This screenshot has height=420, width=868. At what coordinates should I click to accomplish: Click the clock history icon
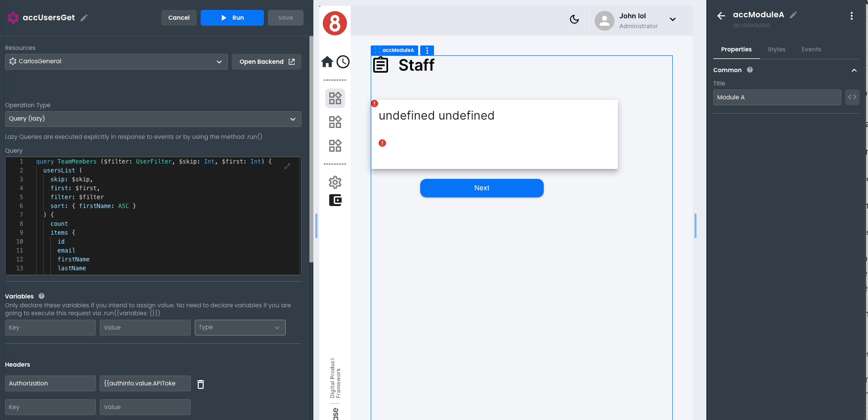pyautogui.click(x=343, y=62)
